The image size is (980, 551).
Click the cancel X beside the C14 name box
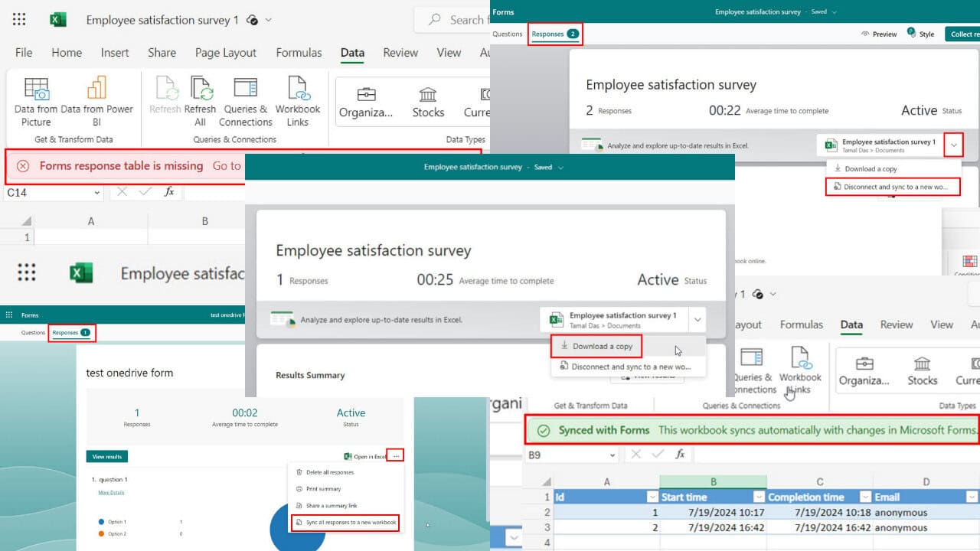[x=122, y=192]
